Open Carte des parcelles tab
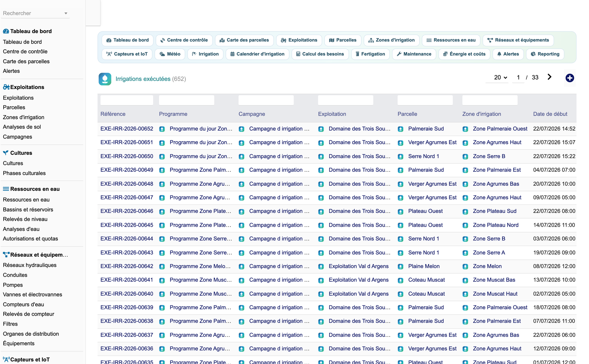This screenshot has height=364, width=589. (x=244, y=40)
